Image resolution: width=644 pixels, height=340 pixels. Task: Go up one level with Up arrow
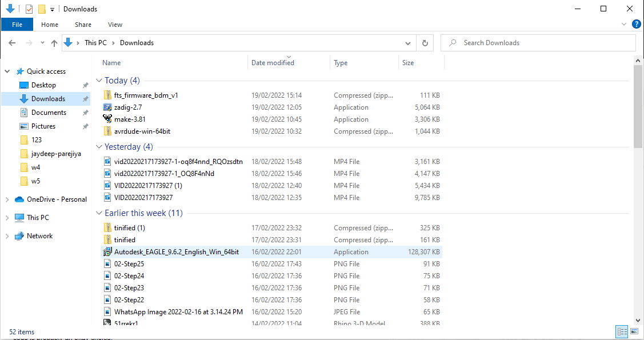[x=54, y=43]
